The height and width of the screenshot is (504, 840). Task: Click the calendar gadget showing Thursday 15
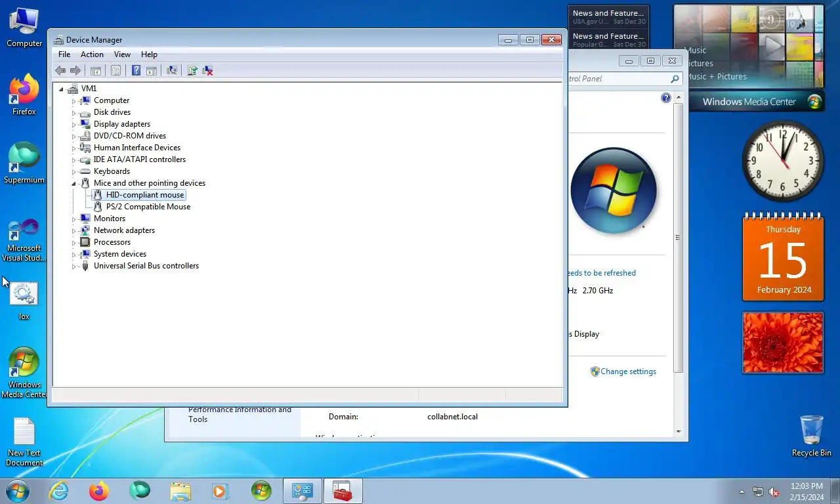pyautogui.click(x=783, y=258)
